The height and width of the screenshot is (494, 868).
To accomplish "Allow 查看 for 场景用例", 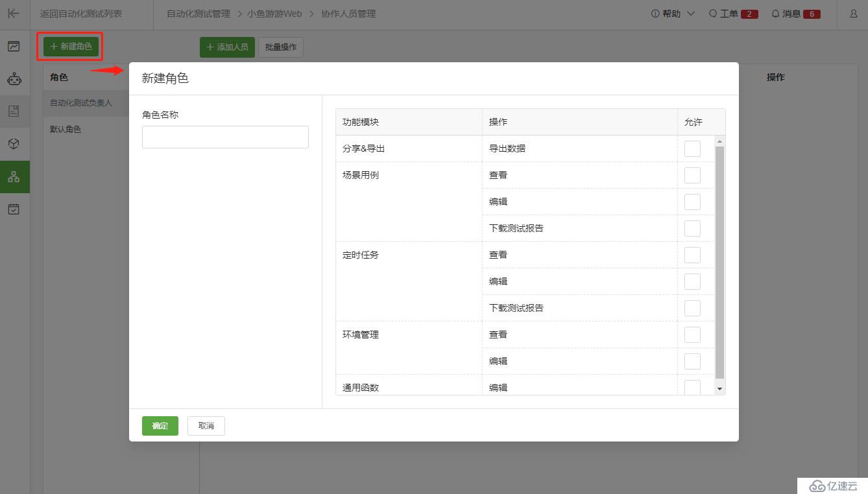I will coord(692,175).
